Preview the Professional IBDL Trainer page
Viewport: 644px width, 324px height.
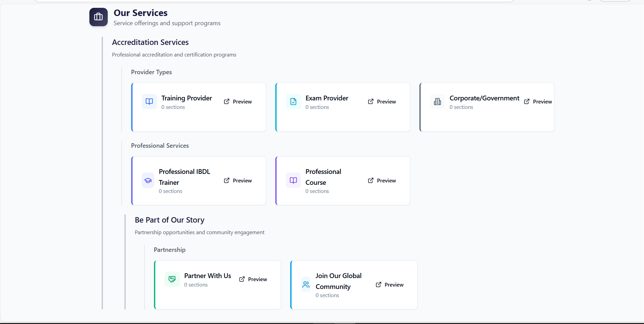click(x=238, y=180)
